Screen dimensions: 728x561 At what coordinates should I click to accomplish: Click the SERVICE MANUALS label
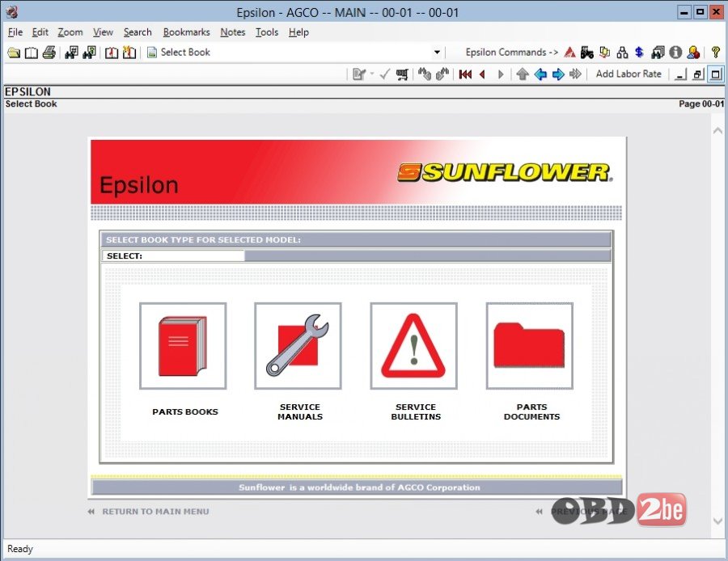(300, 411)
